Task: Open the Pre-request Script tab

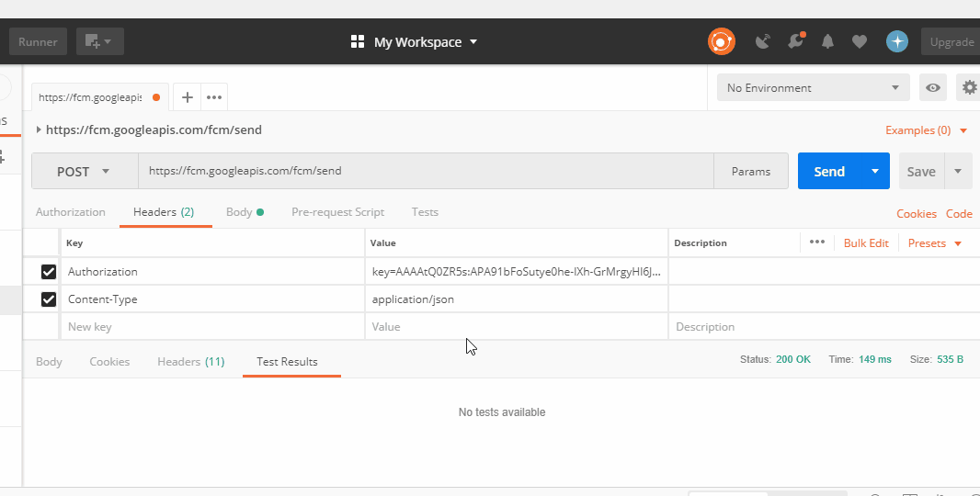Action: click(338, 212)
